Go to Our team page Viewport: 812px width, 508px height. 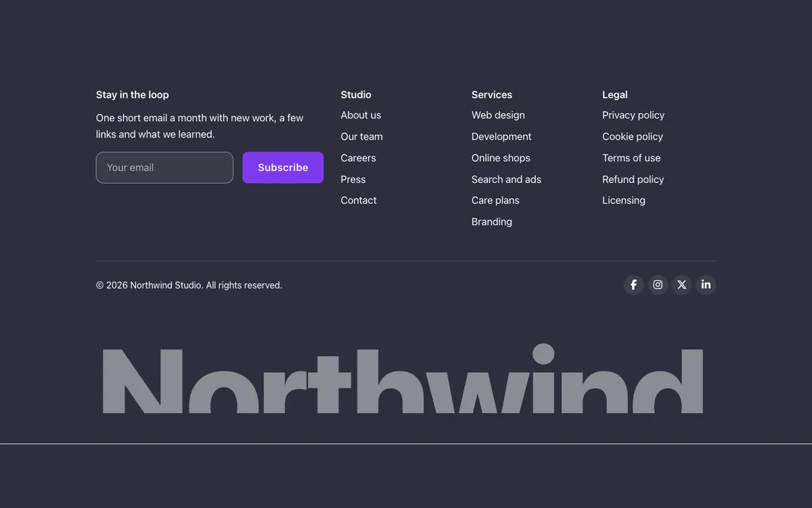click(x=361, y=136)
